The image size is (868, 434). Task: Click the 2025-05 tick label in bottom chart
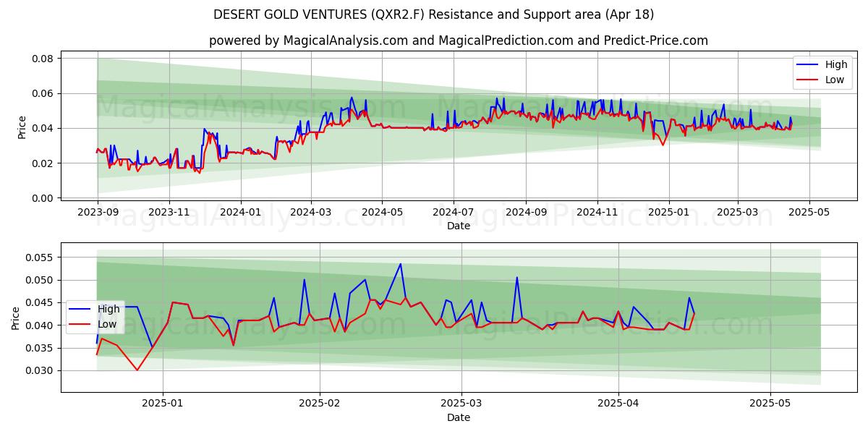click(x=770, y=404)
